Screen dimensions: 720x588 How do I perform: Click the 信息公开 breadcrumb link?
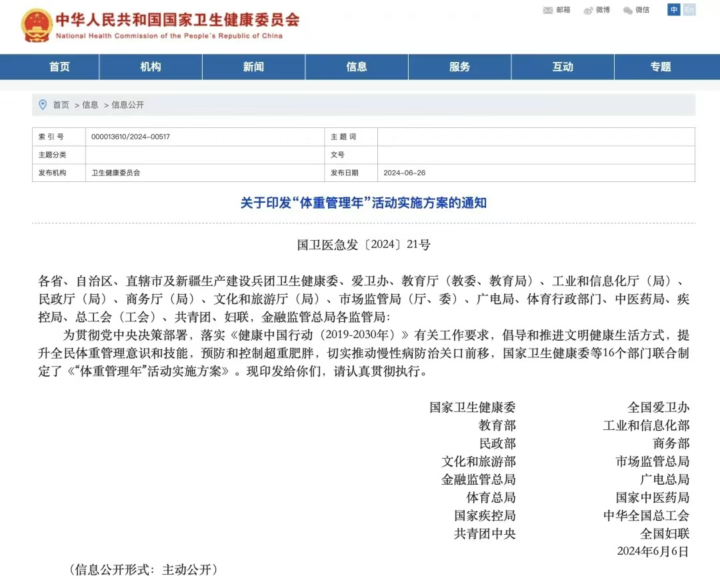pos(127,105)
